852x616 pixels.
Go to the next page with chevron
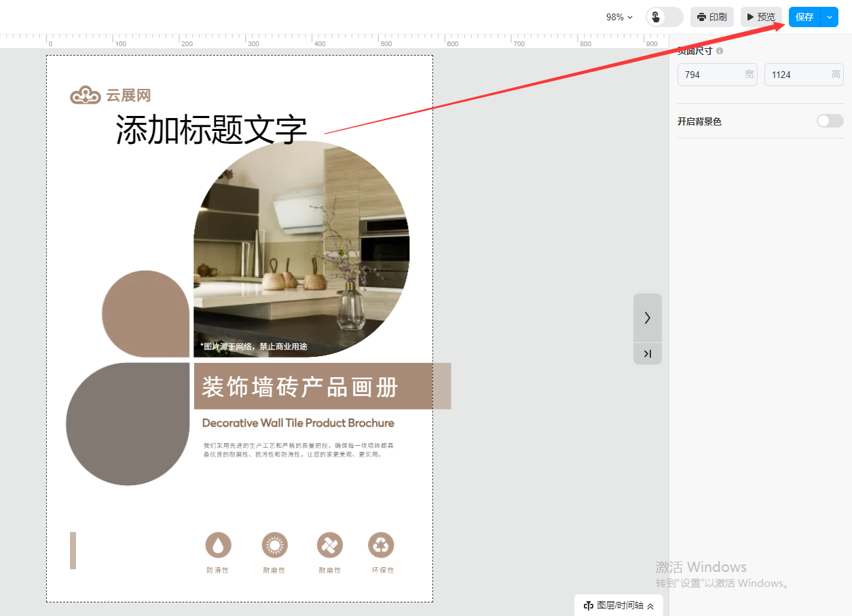[647, 317]
